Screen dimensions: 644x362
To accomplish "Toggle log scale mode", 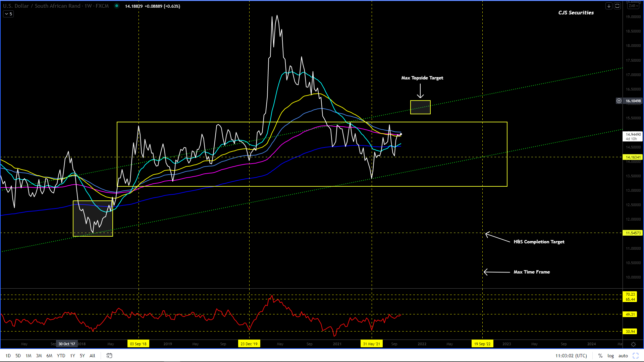I will 610,356.
